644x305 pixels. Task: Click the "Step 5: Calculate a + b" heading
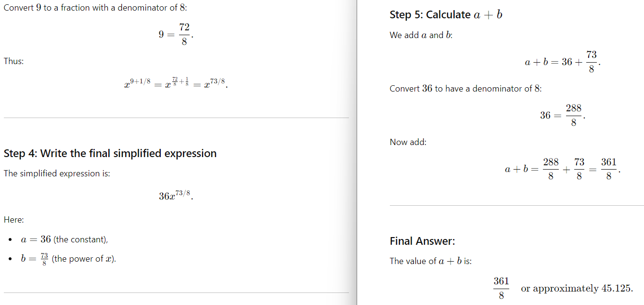click(x=446, y=15)
